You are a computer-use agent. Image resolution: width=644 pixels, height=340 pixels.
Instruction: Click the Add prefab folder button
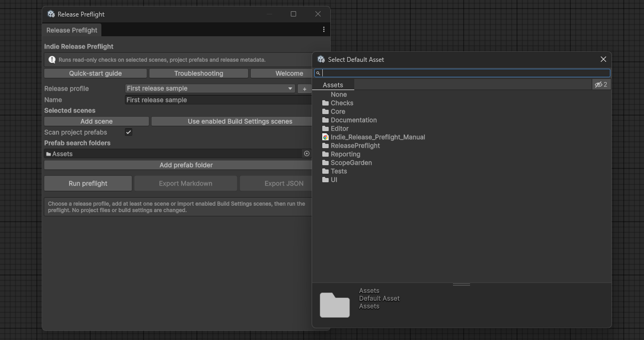point(178,165)
